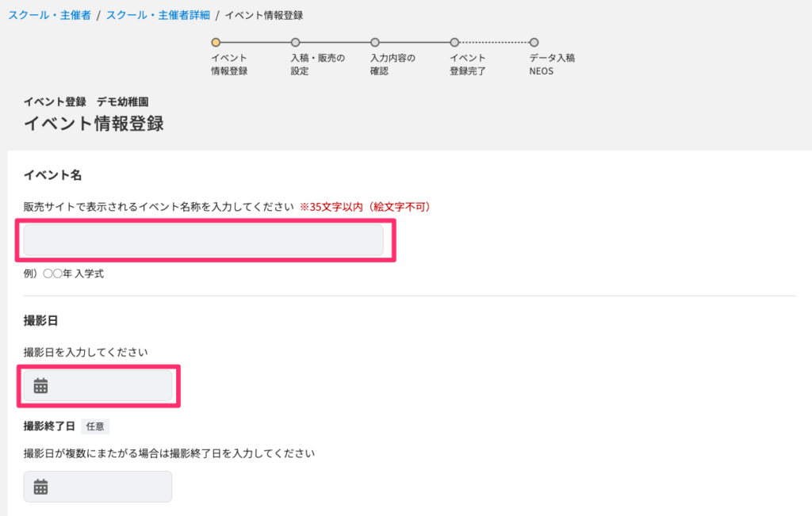The image size is (812, 516).
Task: Click the ※35文字以内（絵文字不可） red note
Action: click(365, 207)
